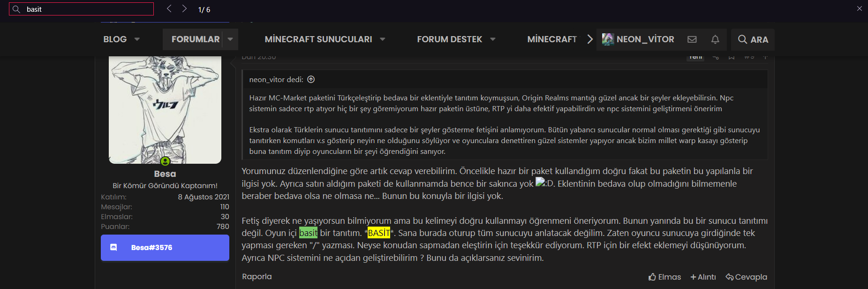The width and height of the screenshot is (868, 289).
Task: Click "Bir Kömür Göründü Kaptanım!" user title
Action: pos(165,186)
